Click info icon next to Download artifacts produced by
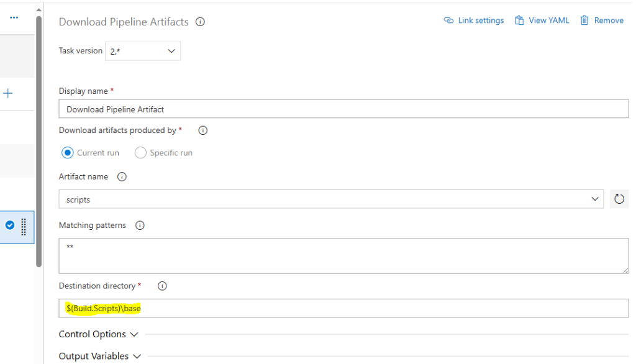 click(x=203, y=130)
